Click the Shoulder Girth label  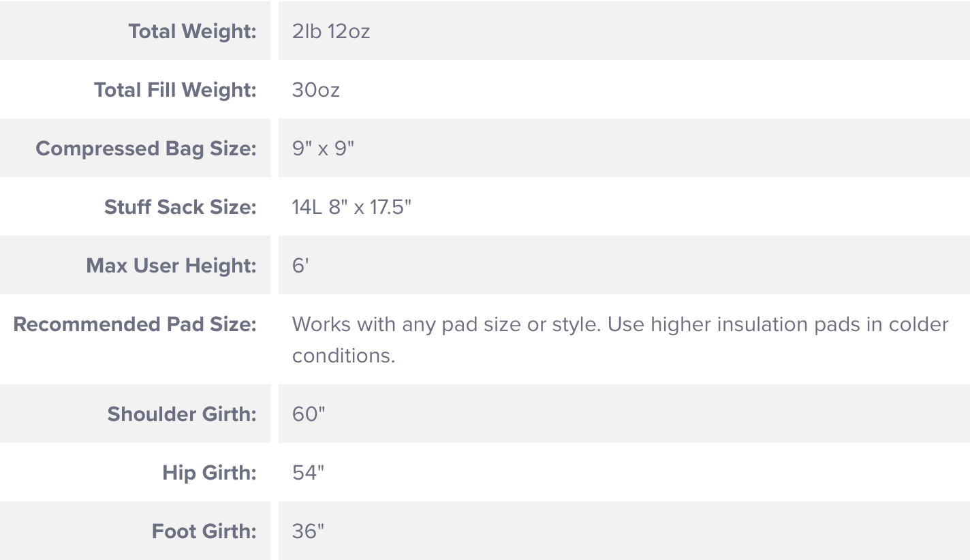tap(181, 414)
